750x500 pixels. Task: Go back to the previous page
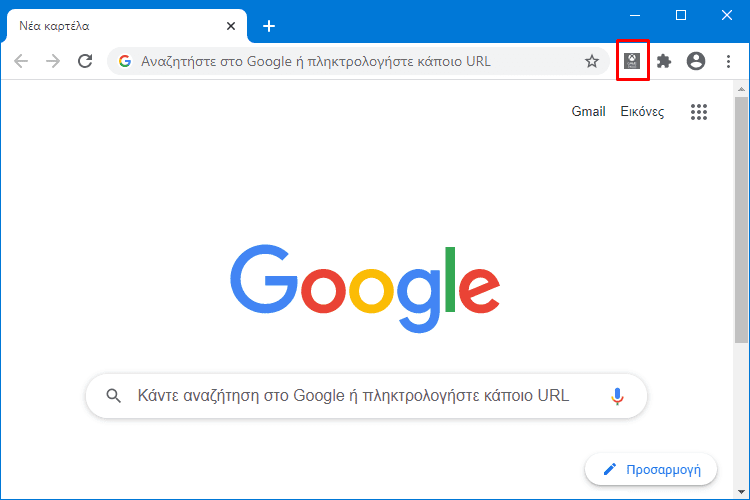tap(21, 61)
